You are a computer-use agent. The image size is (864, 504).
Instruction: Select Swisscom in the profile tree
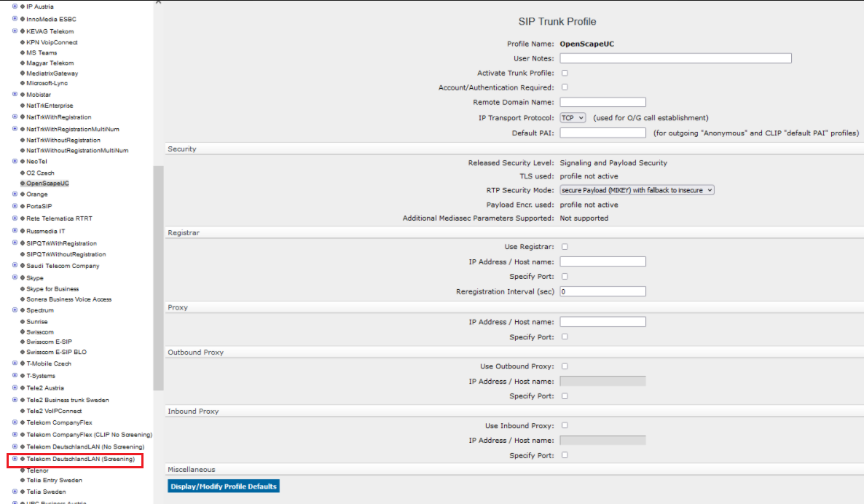[x=40, y=332]
